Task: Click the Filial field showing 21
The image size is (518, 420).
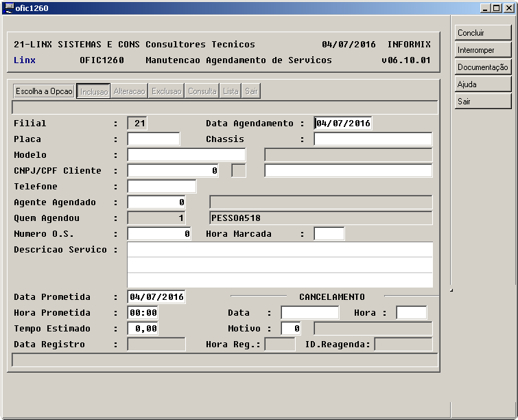Action: 137,124
